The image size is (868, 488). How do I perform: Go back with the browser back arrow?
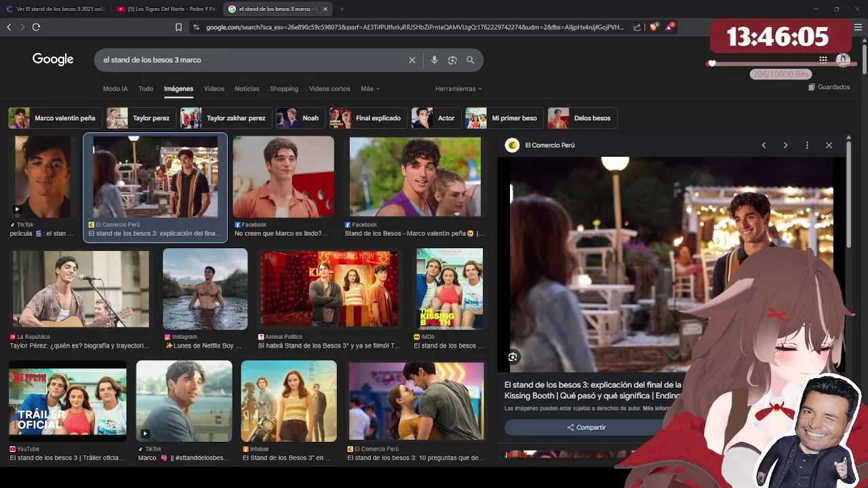click(x=9, y=27)
